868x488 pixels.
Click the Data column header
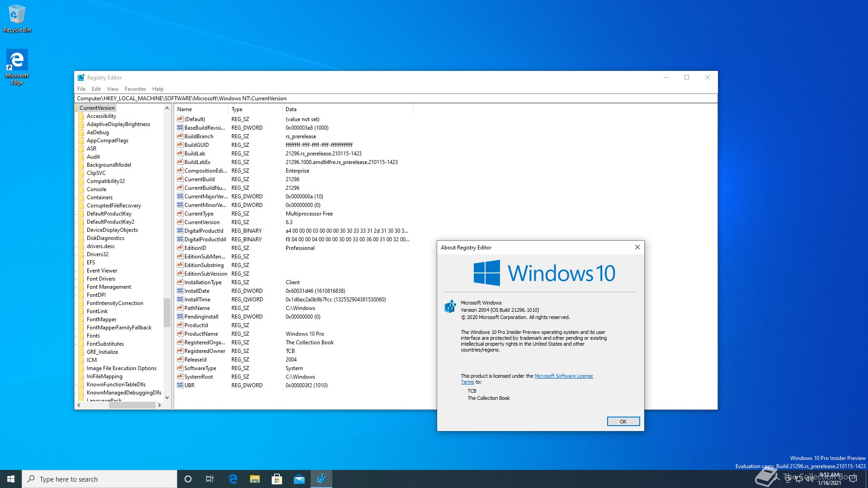pos(348,109)
